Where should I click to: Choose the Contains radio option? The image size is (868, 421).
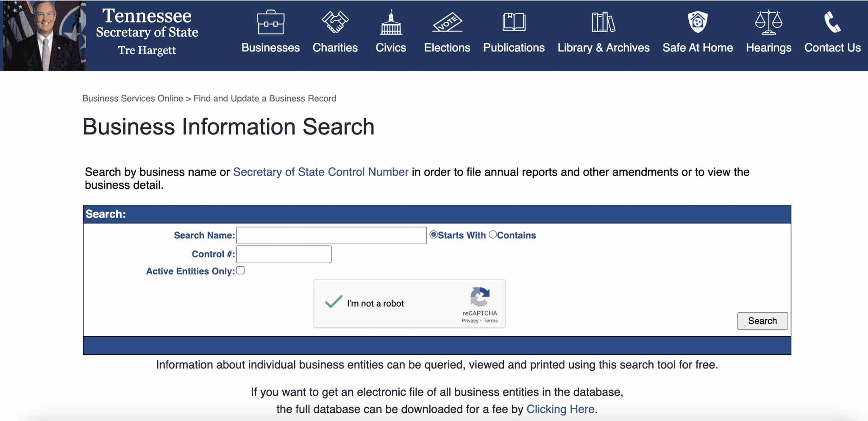pos(492,235)
